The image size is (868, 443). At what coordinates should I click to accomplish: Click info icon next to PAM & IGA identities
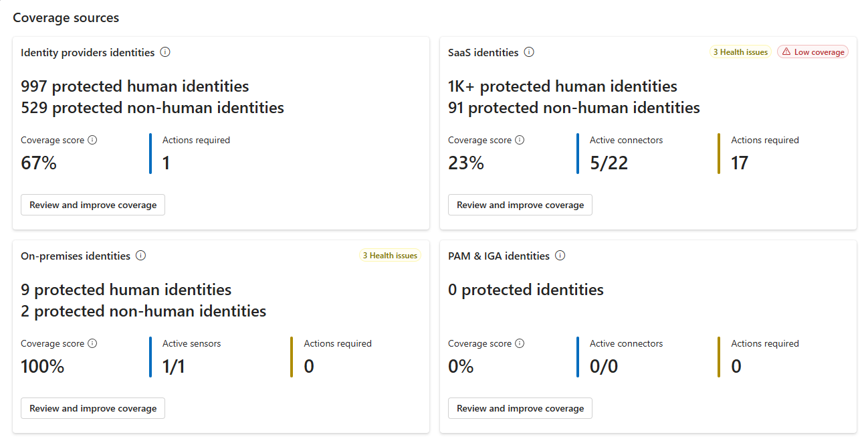click(560, 256)
